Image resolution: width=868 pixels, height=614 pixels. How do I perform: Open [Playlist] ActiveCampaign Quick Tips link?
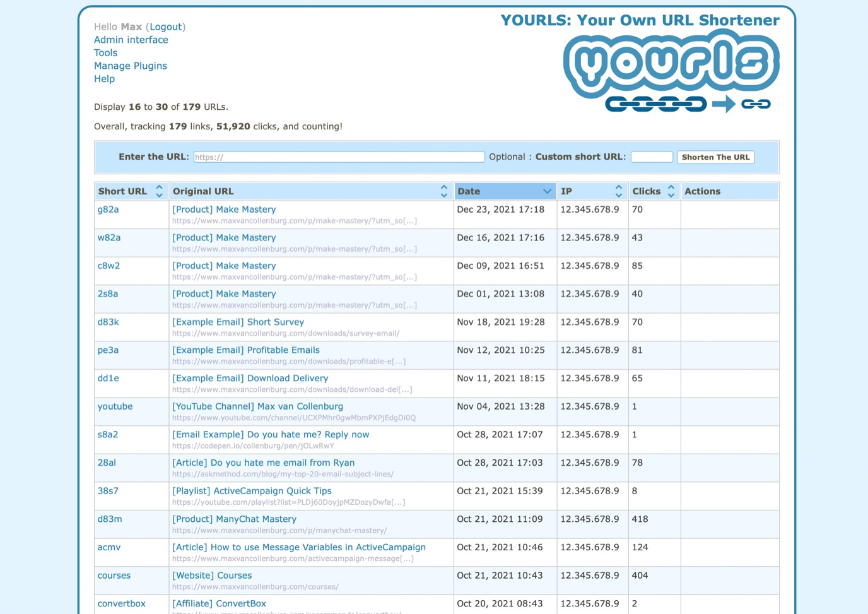point(252,491)
